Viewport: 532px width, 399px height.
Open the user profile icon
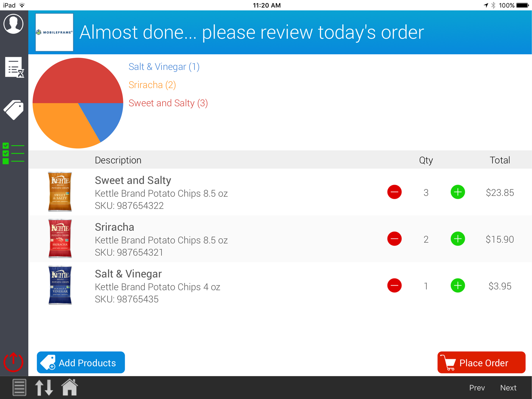coord(13,24)
